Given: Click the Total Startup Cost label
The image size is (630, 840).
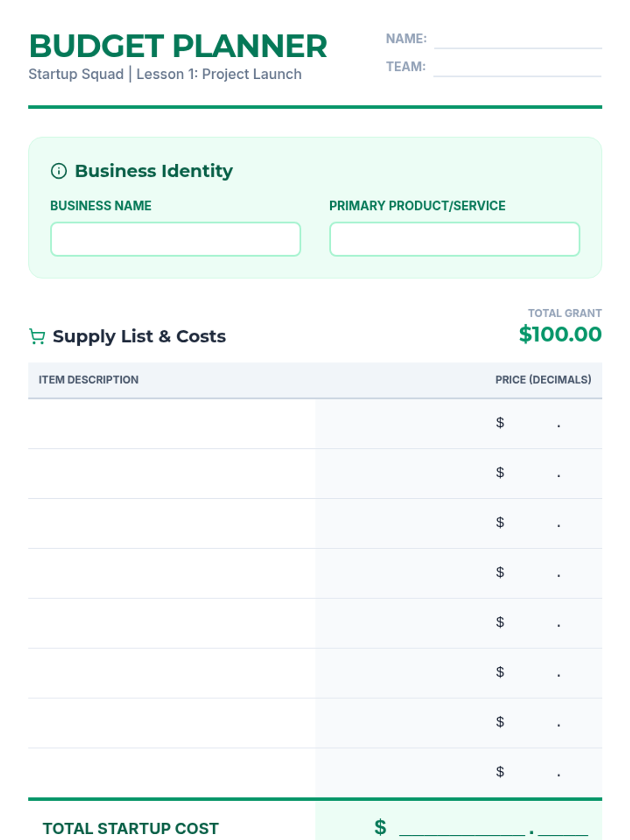Looking at the screenshot, I should point(131,828).
